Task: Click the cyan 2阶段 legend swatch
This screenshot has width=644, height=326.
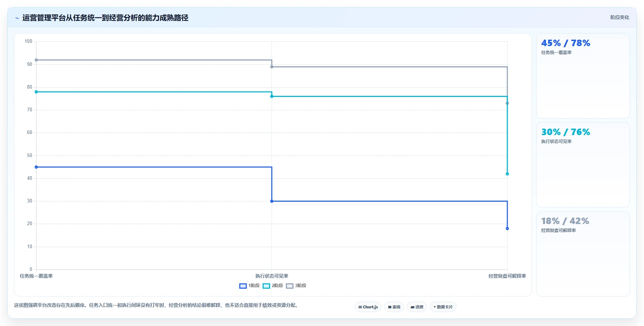Action: pyautogui.click(x=266, y=286)
